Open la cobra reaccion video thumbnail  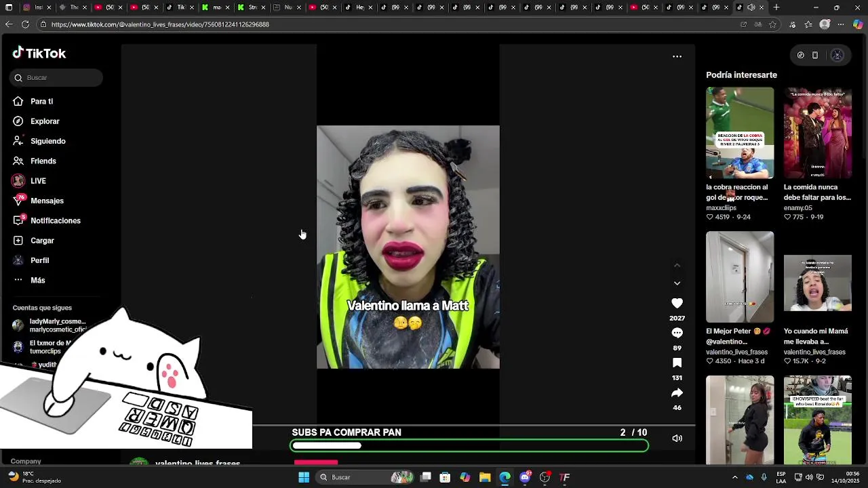pos(740,133)
